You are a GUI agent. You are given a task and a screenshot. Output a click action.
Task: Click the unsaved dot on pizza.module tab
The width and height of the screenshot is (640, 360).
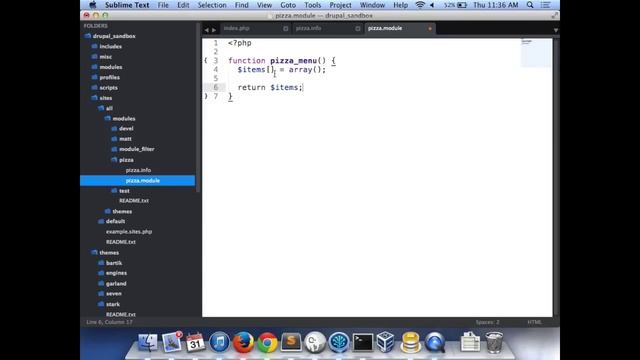pyautogui.click(x=430, y=29)
